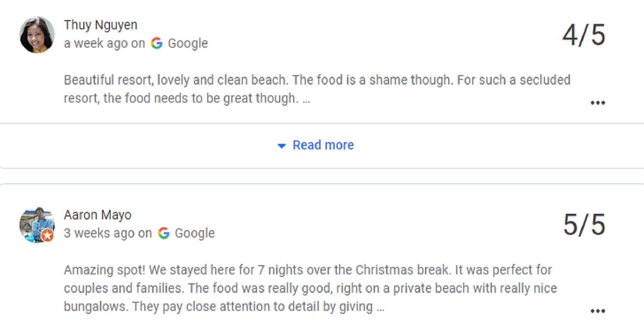Click the "3 weeks ago" timestamp
This screenshot has height=322, width=644.
pos(99,233)
